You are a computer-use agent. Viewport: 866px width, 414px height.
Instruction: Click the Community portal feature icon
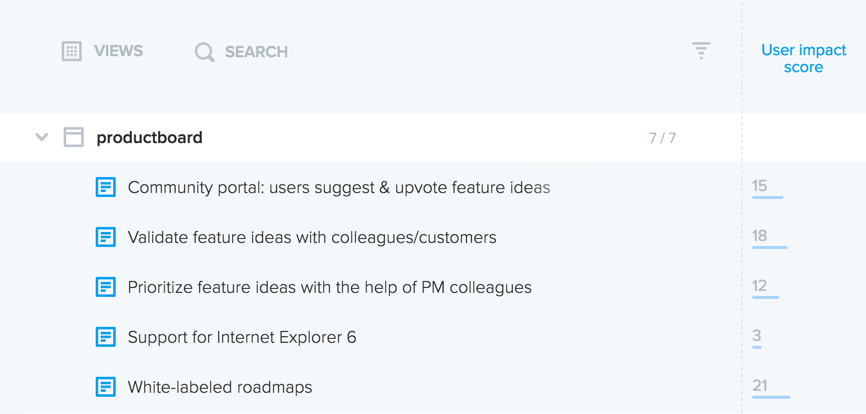point(105,187)
